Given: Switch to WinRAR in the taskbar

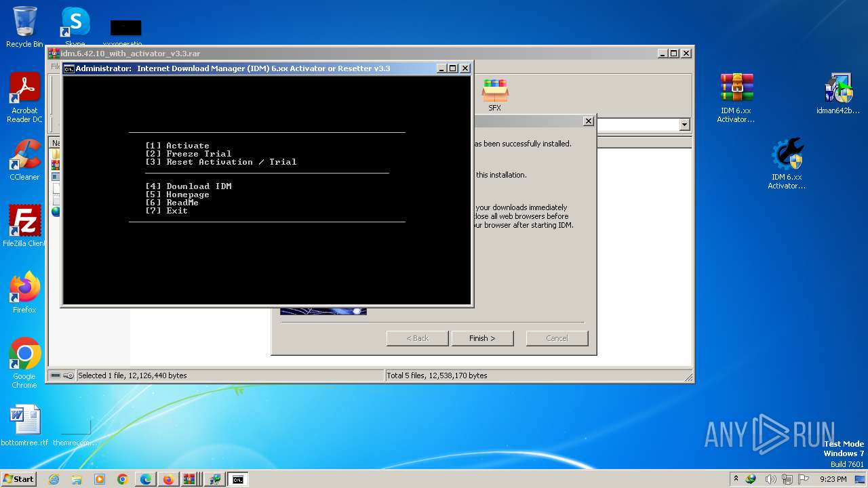Looking at the screenshot, I should click(x=191, y=479).
